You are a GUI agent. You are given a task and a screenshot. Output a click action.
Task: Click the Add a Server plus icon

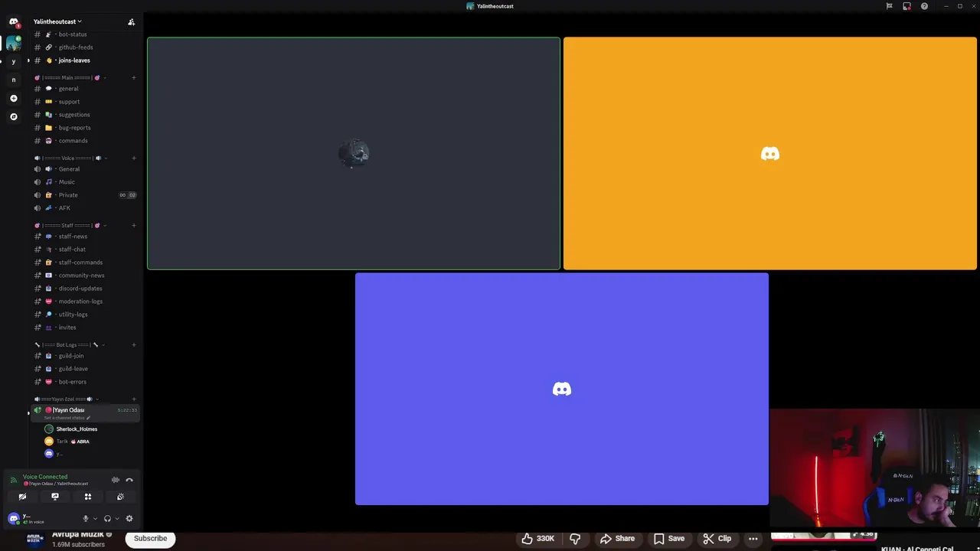[13, 98]
